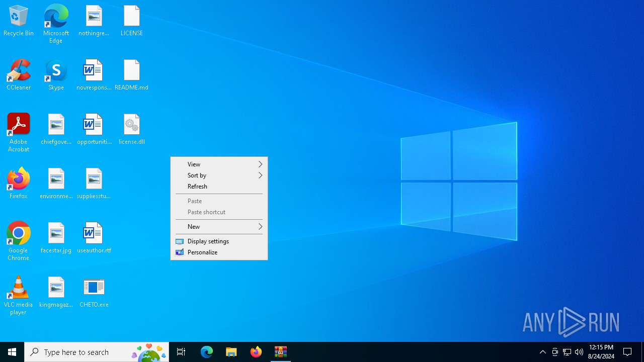The width and height of the screenshot is (644, 362).
Task: Open the Meet Now tray icon
Action: click(555, 352)
